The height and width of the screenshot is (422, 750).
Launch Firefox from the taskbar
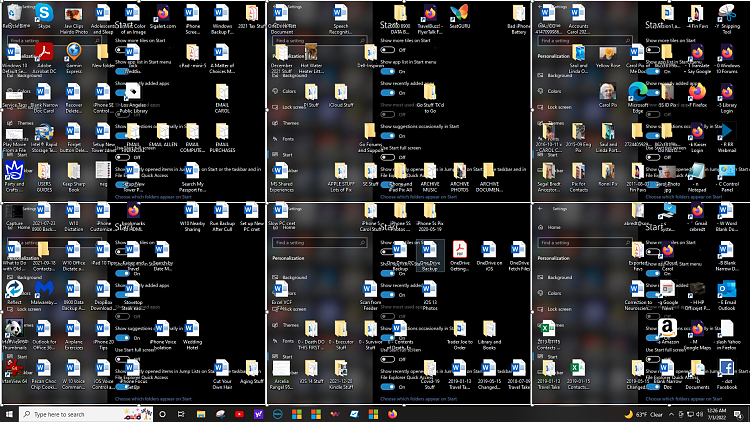tap(392, 414)
